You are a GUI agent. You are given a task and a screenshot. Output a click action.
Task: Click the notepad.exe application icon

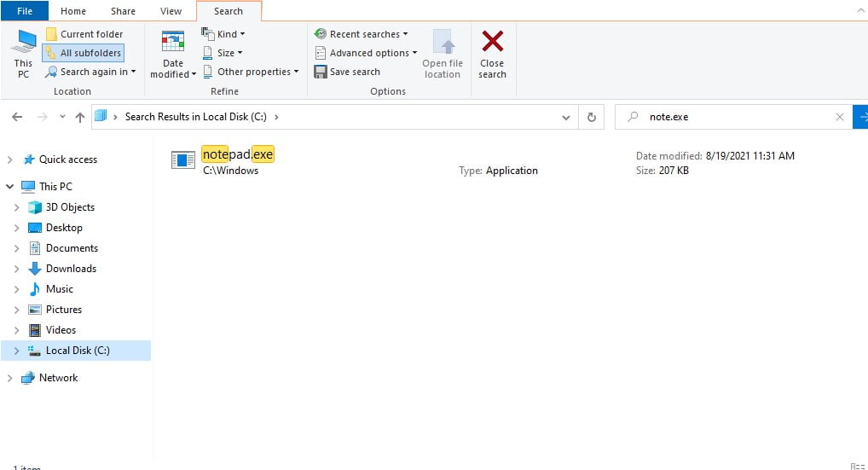click(x=182, y=160)
